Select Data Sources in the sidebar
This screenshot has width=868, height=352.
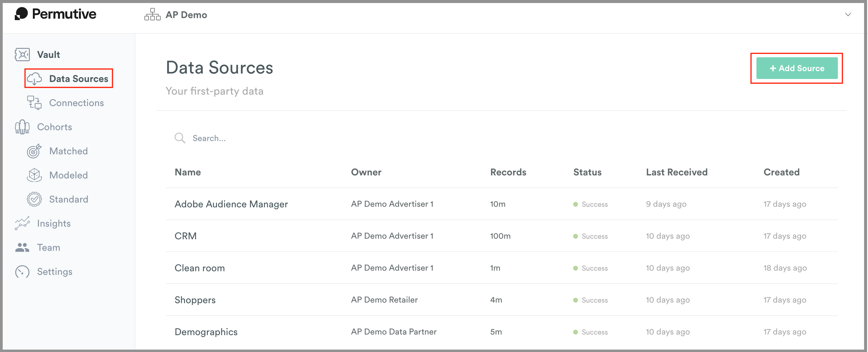[78, 79]
